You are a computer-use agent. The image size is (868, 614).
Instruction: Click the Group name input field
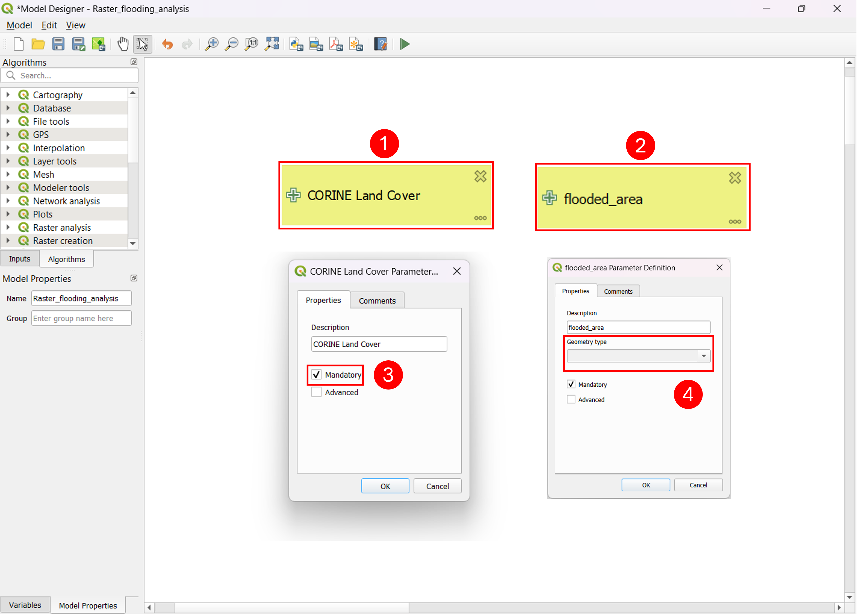click(81, 318)
